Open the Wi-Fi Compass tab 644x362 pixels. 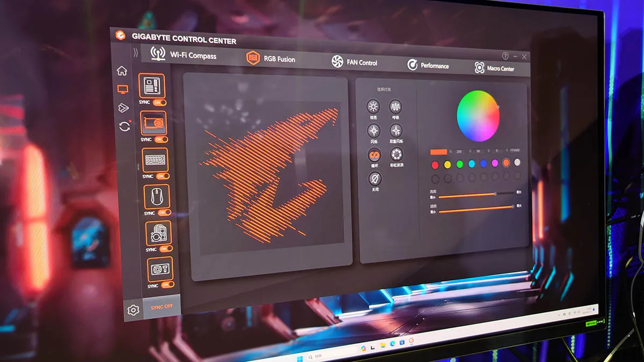(x=183, y=55)
